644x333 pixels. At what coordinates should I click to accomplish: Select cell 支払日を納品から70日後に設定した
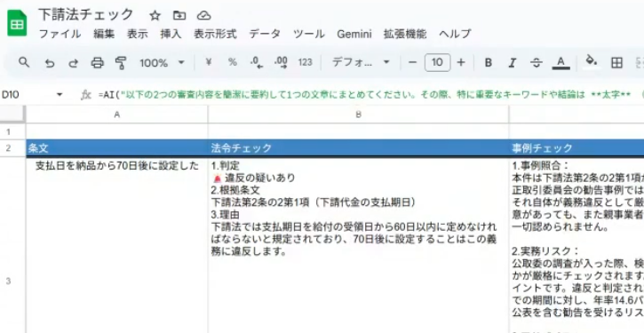117,245
